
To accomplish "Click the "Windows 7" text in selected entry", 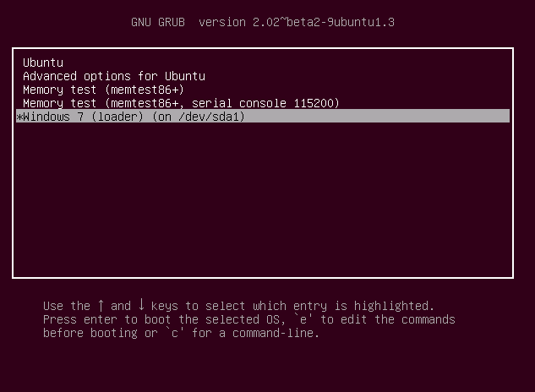I will [x=52, y=117].
